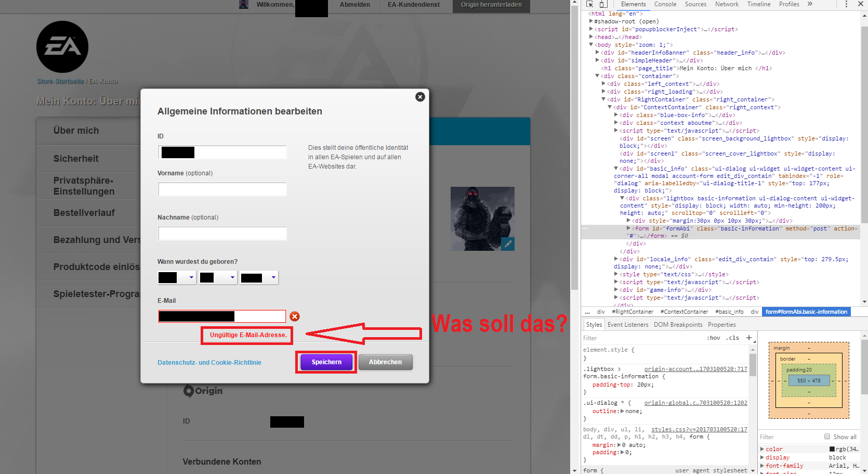Activate the inspect element picker icon
868x474 pixels.
tap(590, 4)
